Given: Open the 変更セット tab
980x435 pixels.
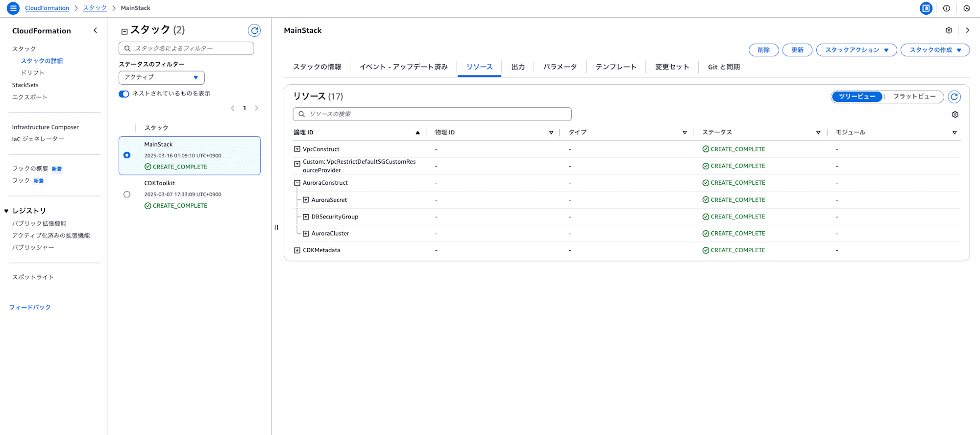Looking at the screenshot, I should [672, 67].
